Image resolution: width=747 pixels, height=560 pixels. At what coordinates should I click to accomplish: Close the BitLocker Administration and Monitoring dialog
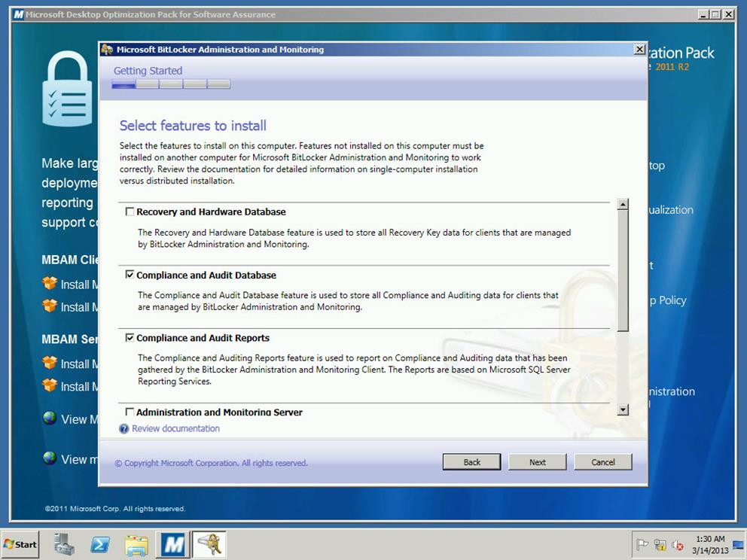click(x=639, y=50)
